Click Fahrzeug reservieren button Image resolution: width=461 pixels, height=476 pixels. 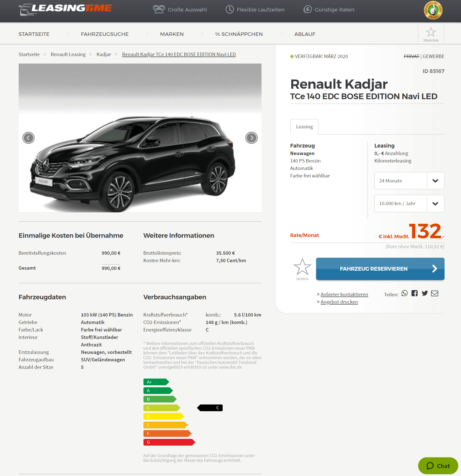click(x=380, y=269)
